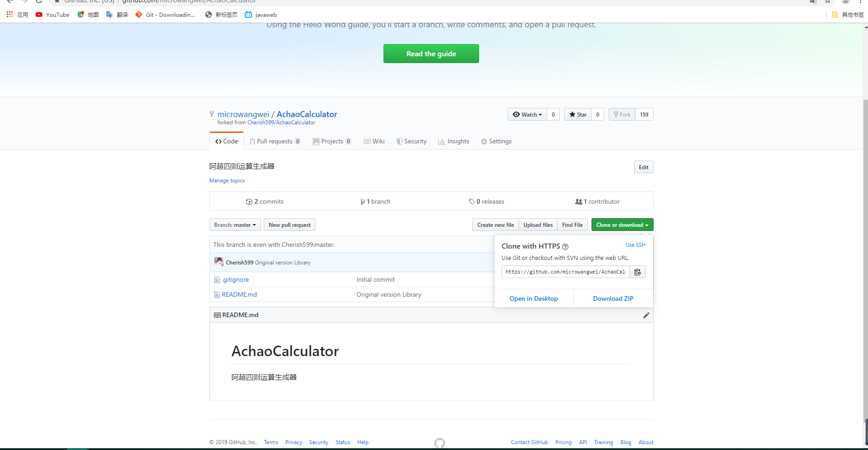
Task: Click the footer Help link
Action: [363, 442]
